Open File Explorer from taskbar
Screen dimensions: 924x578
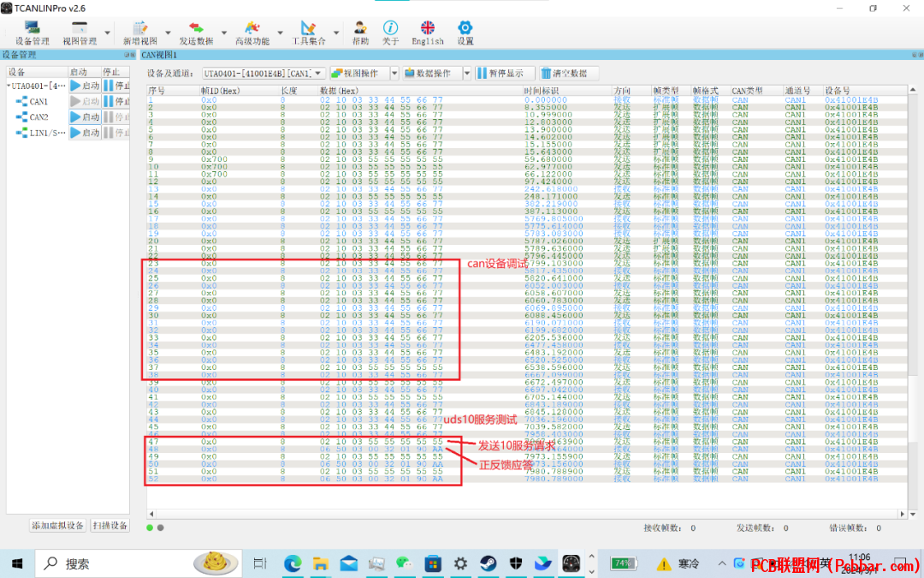[x=320, y=563]
